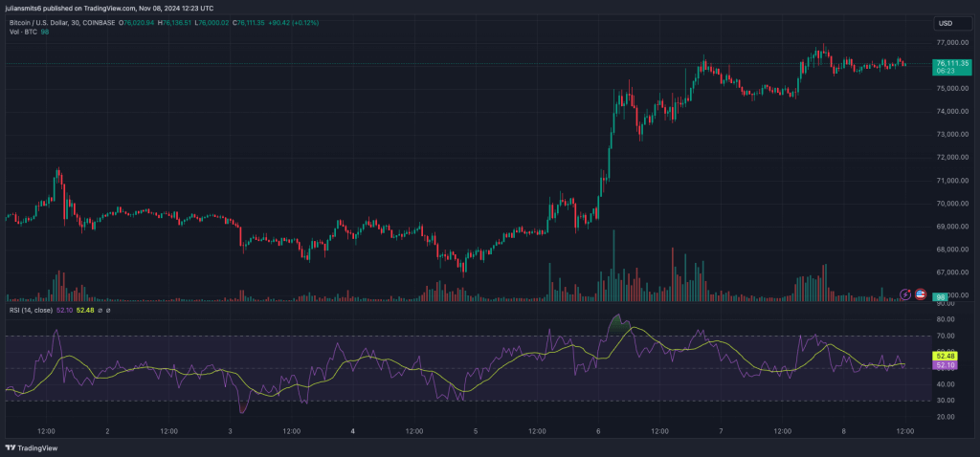Click the US flag economic event icon
The height and width of the screenshot is (457, 980).
[x=921, y=294]
